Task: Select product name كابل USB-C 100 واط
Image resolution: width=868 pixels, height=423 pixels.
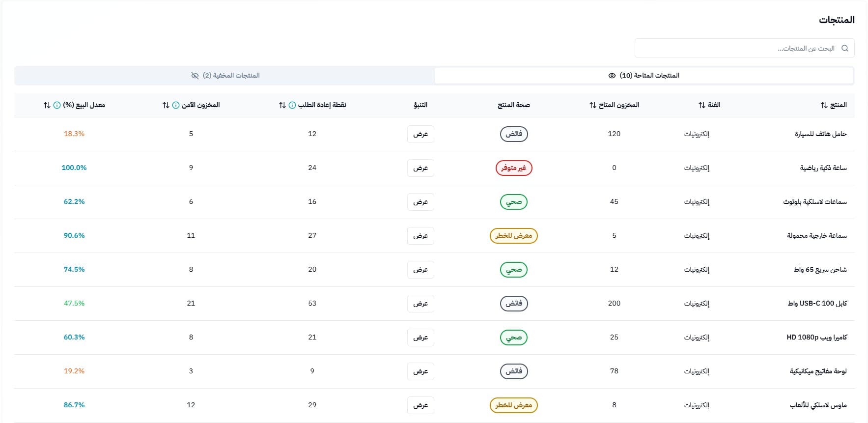Action: pyautogui.click(x=817, y=304)
